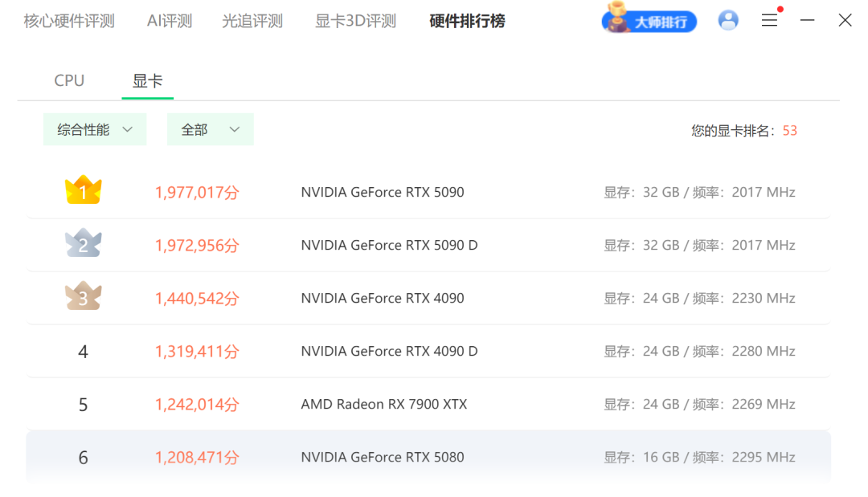Image resolution: width=868 pixels, height=497 pixels.
Task: Click your GPU rank number 53
Action: 790,130
